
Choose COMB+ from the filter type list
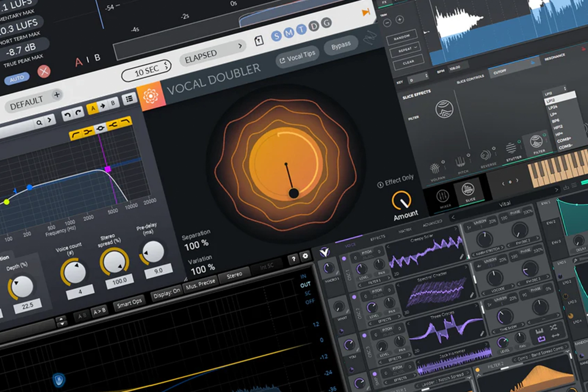[564, 140]
